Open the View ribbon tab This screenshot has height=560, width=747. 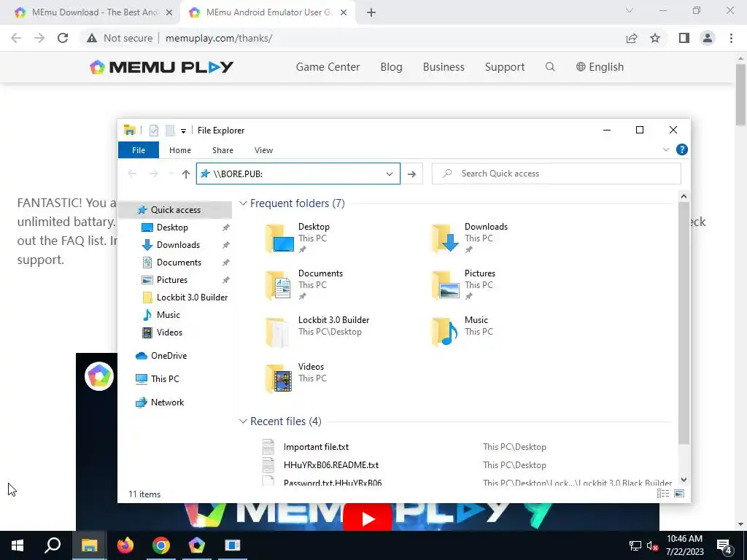pos(263,150)
